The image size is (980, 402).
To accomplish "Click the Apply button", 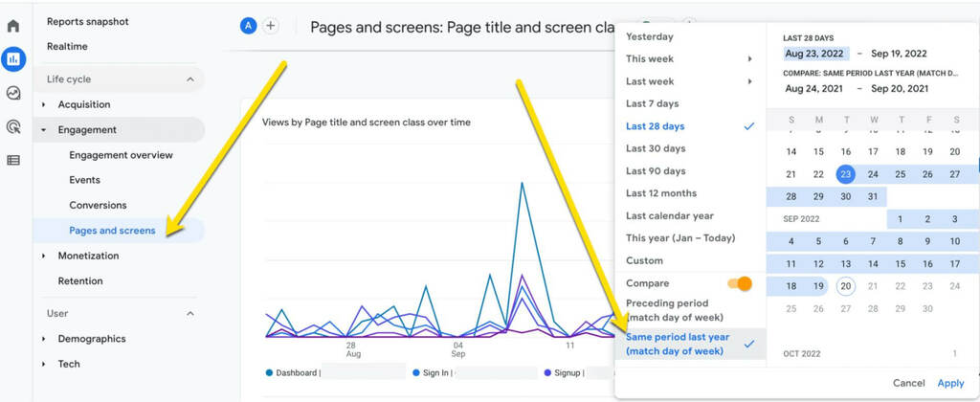I will pyautogui.click(x=950, y=383).
